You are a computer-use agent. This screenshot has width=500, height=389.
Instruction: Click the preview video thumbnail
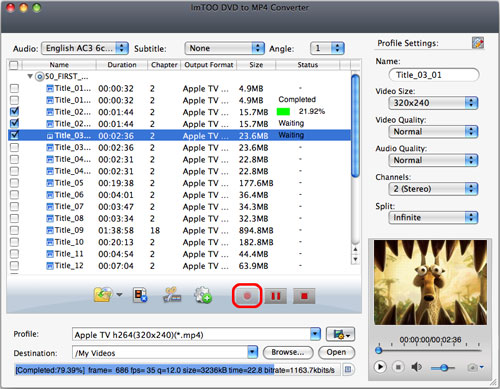tap(430, 282)
